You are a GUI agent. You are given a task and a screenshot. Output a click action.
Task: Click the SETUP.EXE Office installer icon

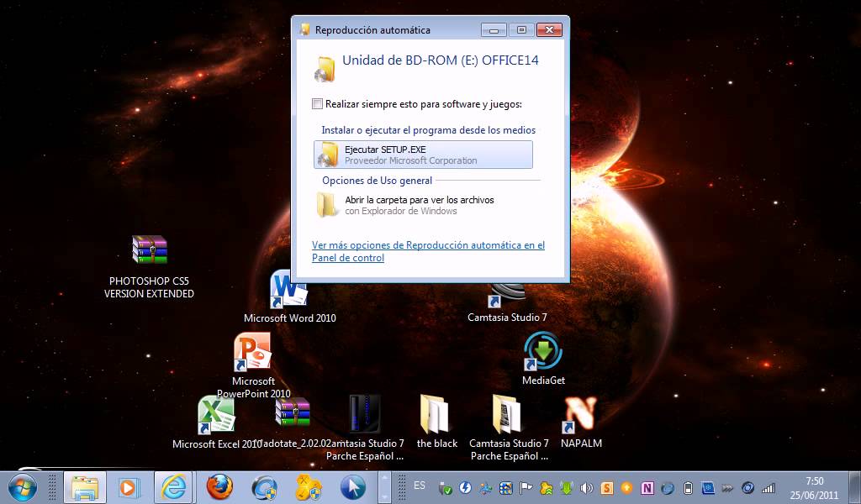point(329,154)
